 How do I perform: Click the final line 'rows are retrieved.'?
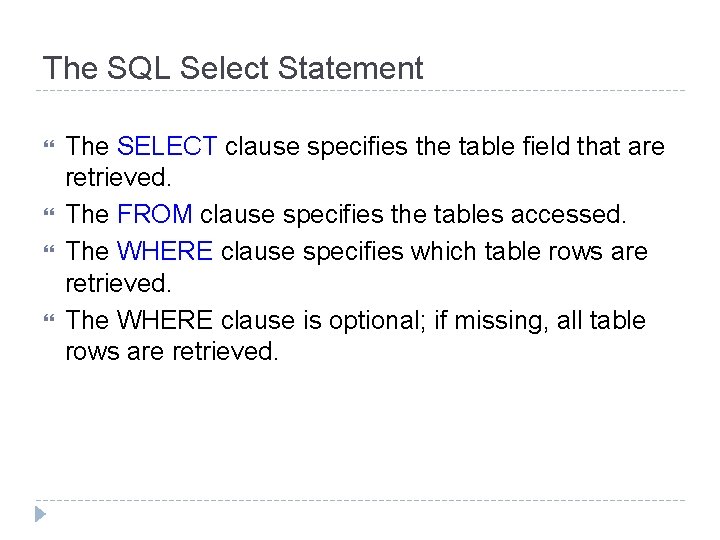click(171, 353)
